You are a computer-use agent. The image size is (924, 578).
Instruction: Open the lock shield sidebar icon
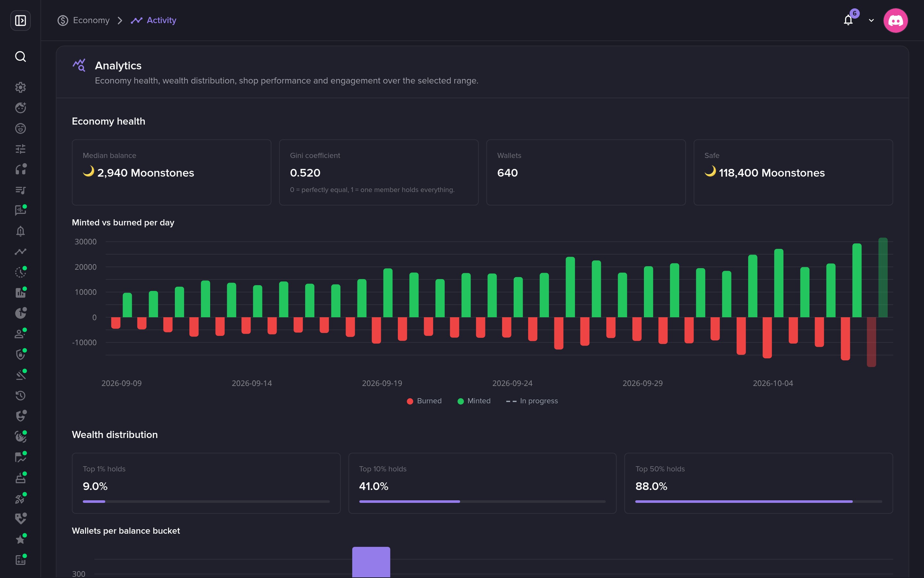tap(20, 355)
